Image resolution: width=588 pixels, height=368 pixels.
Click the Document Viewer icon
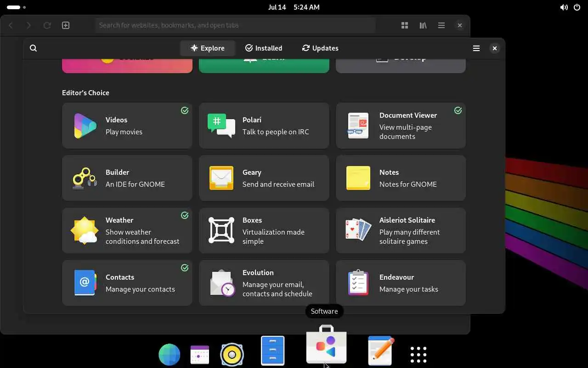pos(358,126)
